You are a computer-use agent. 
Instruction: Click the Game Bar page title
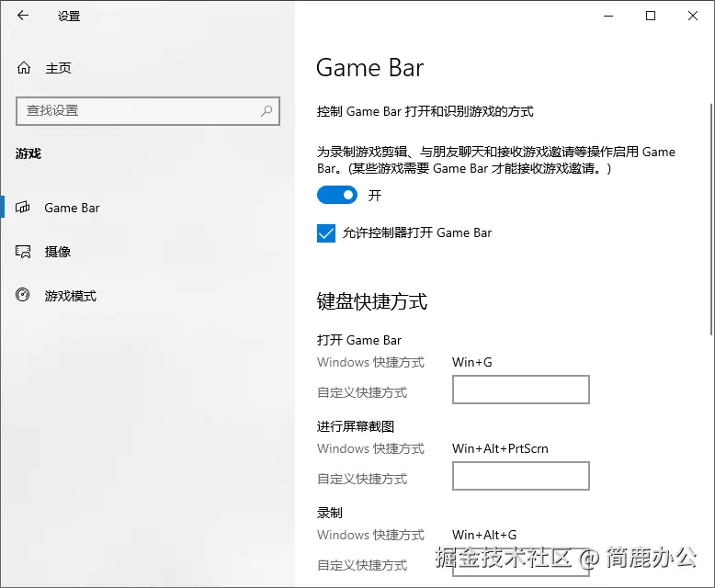pyautogui.click(x=369, y=68)
